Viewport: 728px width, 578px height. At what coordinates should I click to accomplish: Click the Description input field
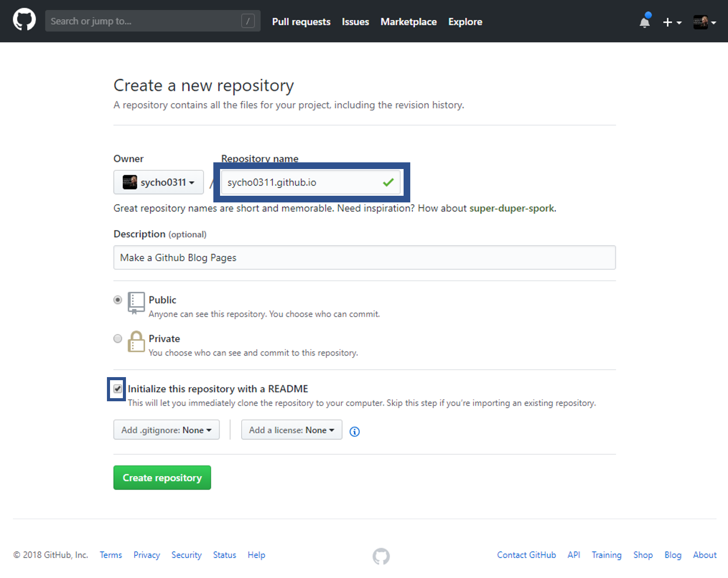pos(365,257)
